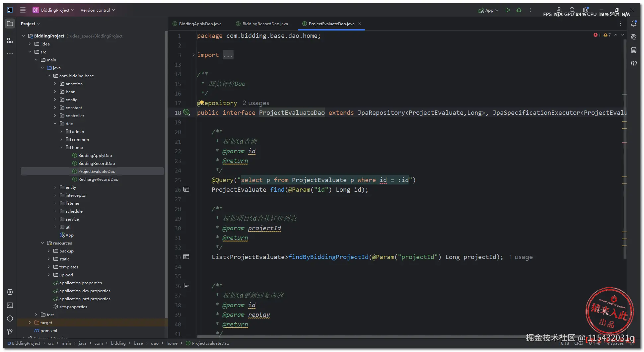Open the main hamburger menu
Screen dimensions: 644x352
point(23,10)
